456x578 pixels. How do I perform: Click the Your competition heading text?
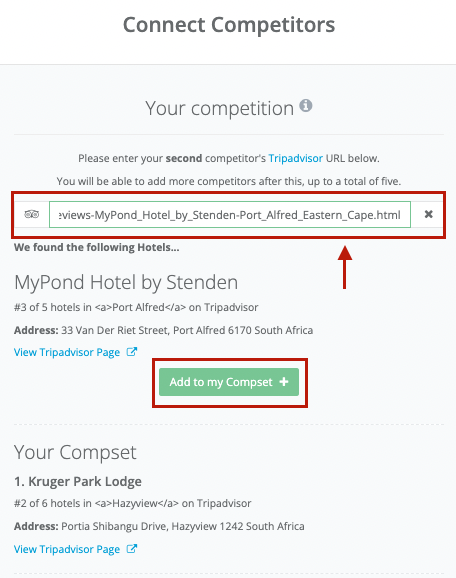pos(219,109)
